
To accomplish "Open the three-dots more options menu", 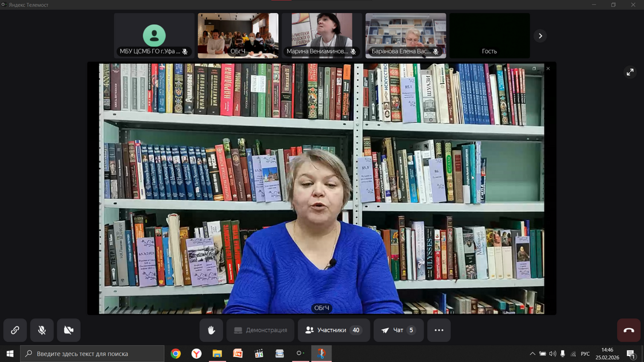I will click(439, 330).
